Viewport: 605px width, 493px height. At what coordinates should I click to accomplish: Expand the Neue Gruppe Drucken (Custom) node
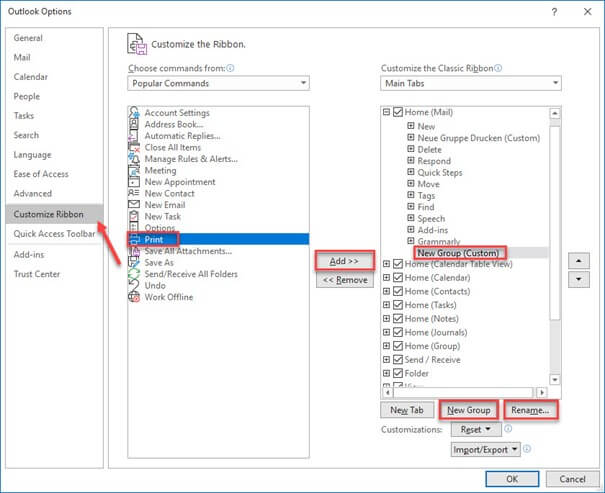pos(411,137)
